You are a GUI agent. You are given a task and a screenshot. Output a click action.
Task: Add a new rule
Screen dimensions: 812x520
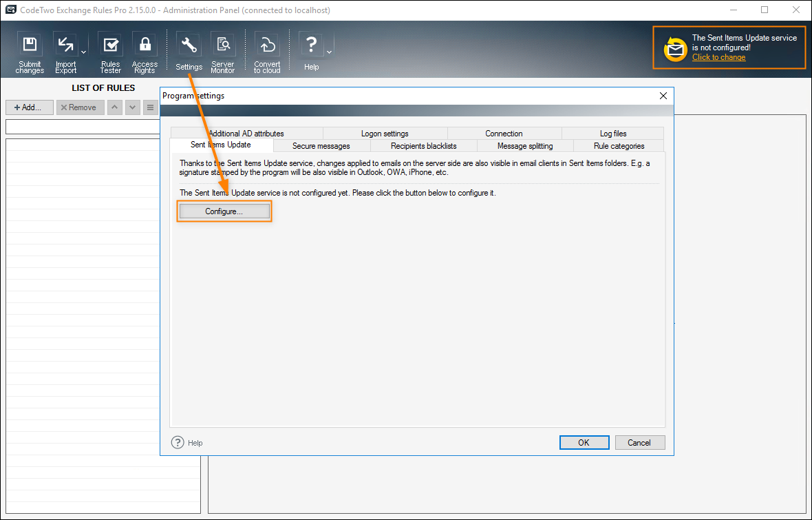point(30,107)
